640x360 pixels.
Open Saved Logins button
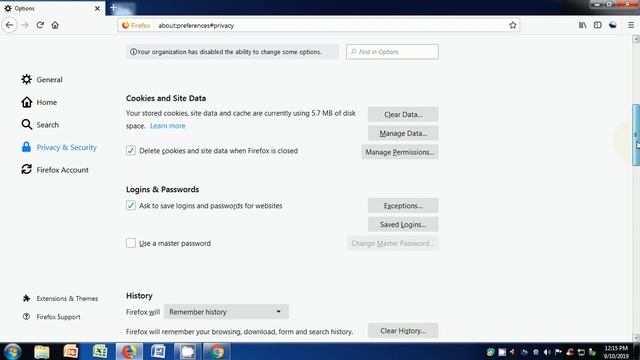403,224
